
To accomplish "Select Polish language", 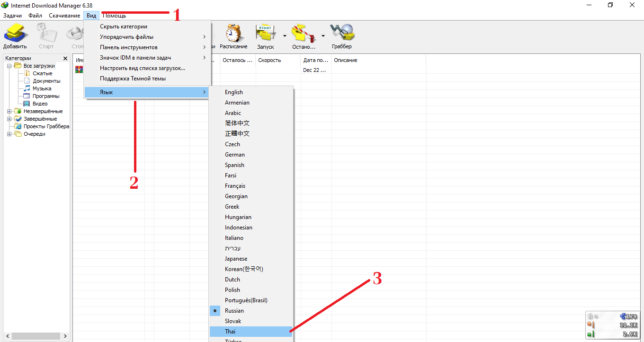I will pyautogui.click(x=251, y=290).
